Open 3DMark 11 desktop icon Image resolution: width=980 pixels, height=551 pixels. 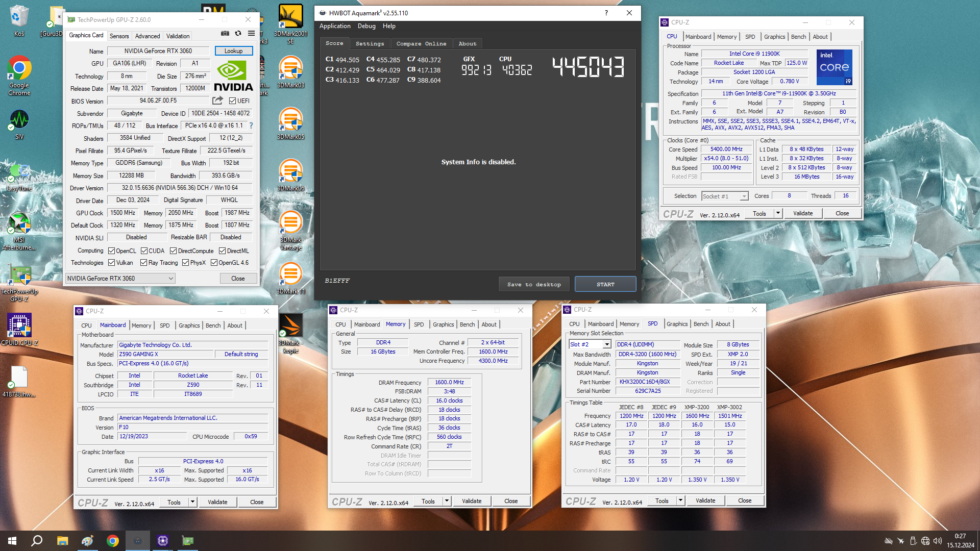click(x=290, y=278)
